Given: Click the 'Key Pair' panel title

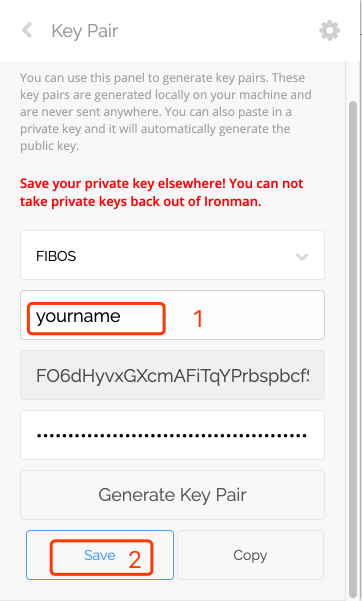Looking at the screenshot, I should point(85,31).
